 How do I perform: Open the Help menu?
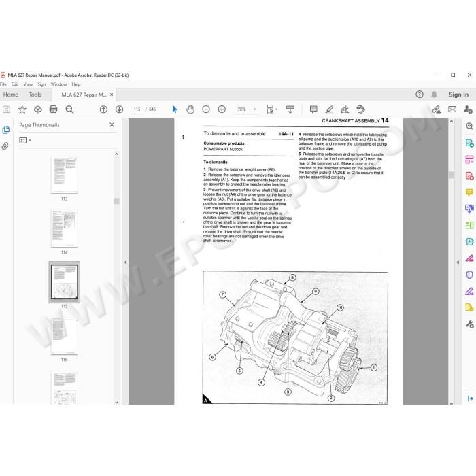coord(76,84)
